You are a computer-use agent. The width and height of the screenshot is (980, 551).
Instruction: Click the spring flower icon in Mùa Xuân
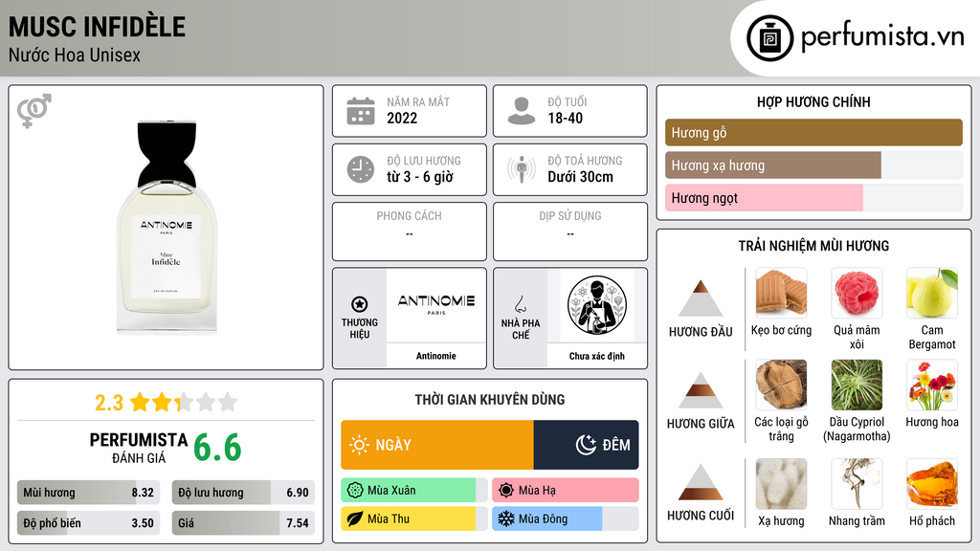pyautogui.click(x=355, y=491)
